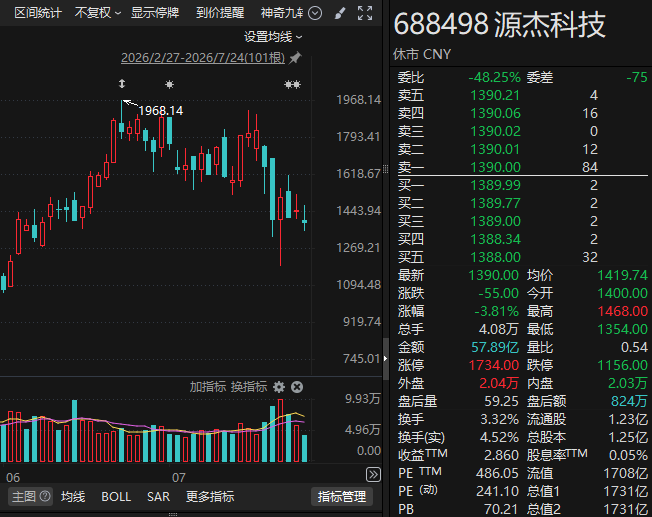Click the 最低 value 1354.00
Viewport: 652px width, 517px height.
coord(622,329)
